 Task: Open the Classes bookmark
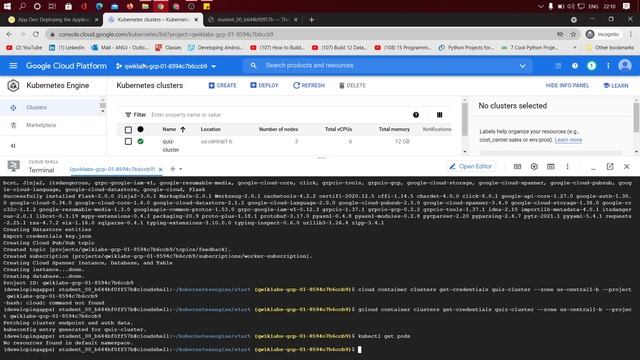pyautogui.click(x=168, y=48)
